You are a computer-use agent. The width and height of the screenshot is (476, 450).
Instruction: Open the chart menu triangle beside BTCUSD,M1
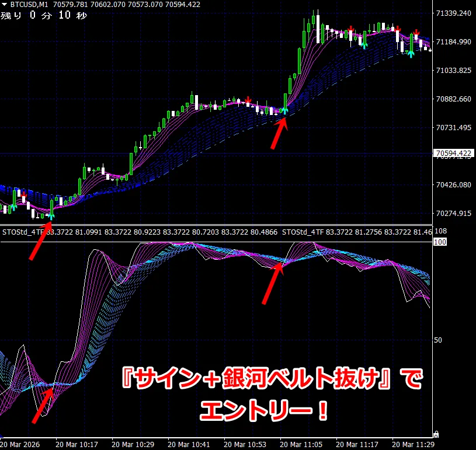(x=4, y=5)
